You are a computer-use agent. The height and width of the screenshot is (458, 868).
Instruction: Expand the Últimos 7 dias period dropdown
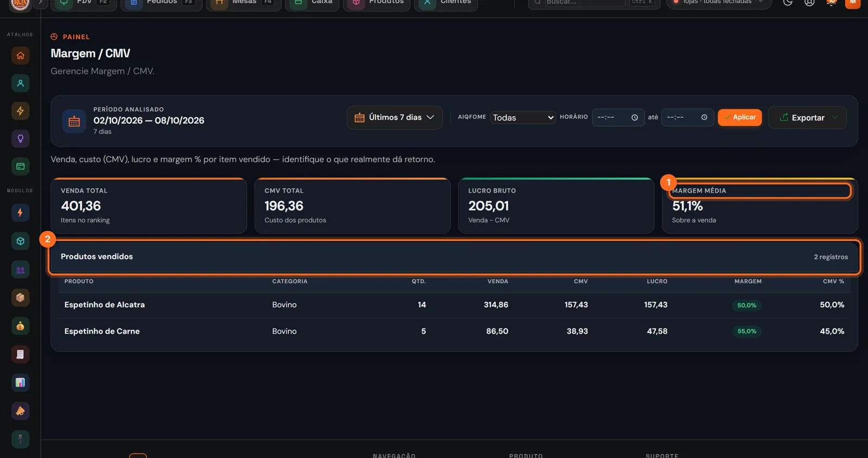394,117
